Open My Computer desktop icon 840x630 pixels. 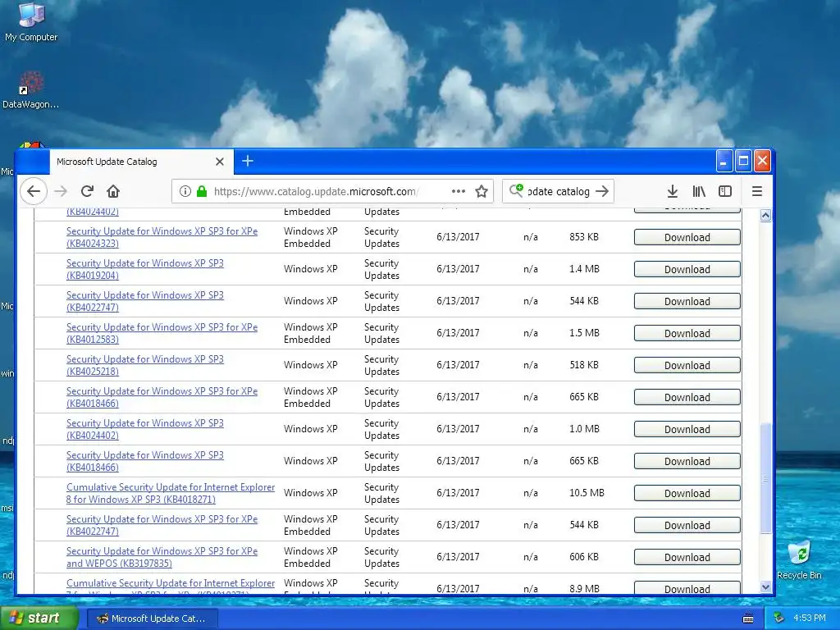31,21
